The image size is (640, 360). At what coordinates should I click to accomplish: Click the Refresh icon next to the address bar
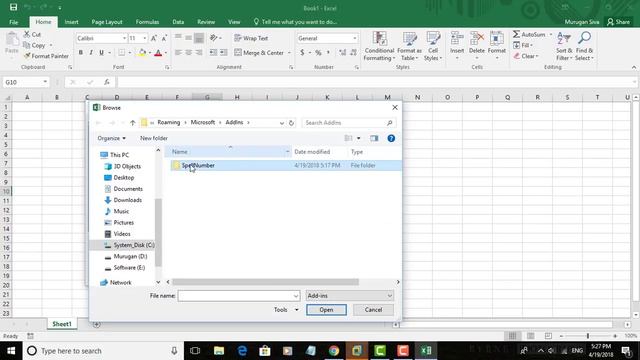291,122
